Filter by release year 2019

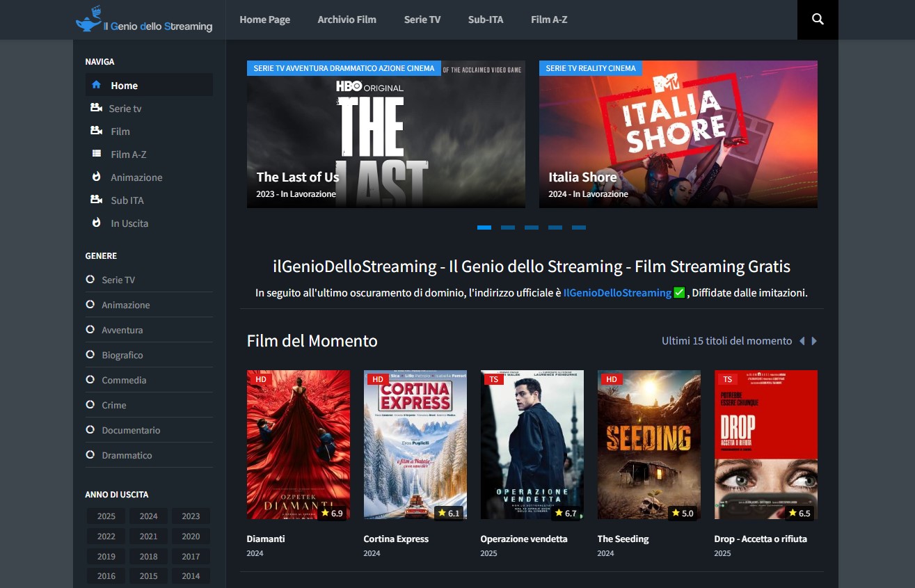[x=106, y=557]
